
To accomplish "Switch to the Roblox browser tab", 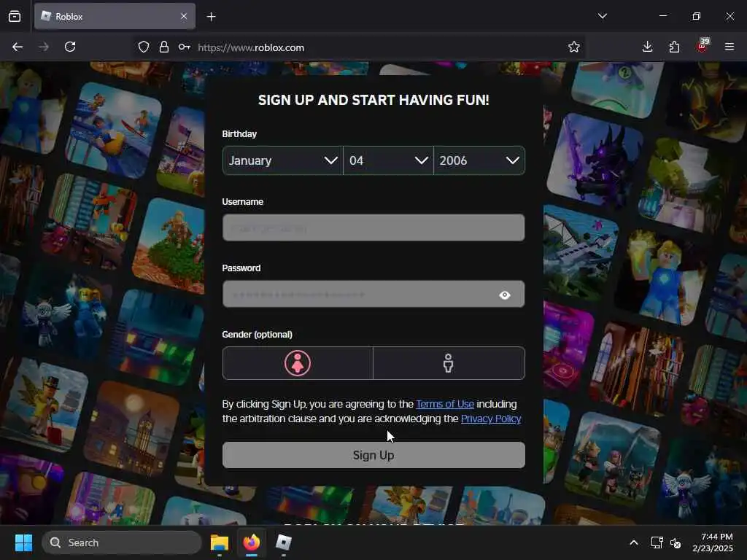I will pyautogui.click(x=115, y=16).
